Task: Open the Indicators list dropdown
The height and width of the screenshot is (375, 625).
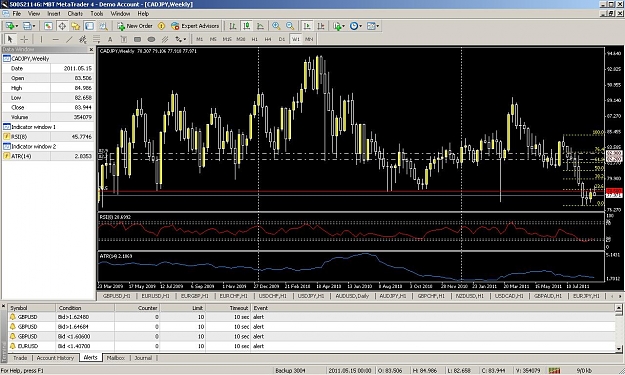Action: 338,26
